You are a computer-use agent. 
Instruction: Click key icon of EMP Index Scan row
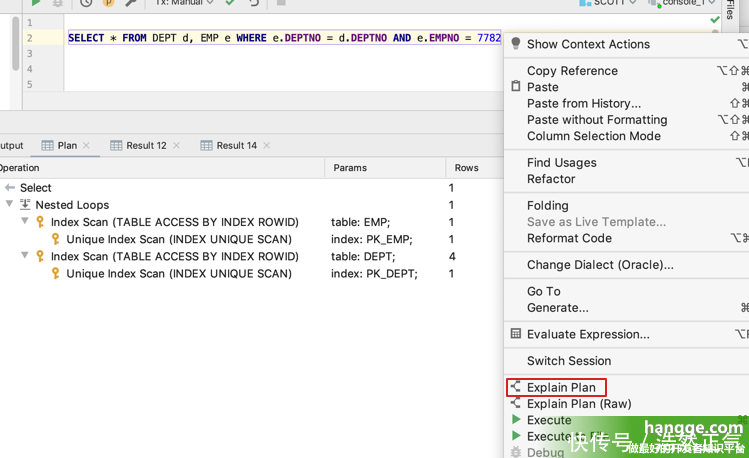[x=40, y=222]
